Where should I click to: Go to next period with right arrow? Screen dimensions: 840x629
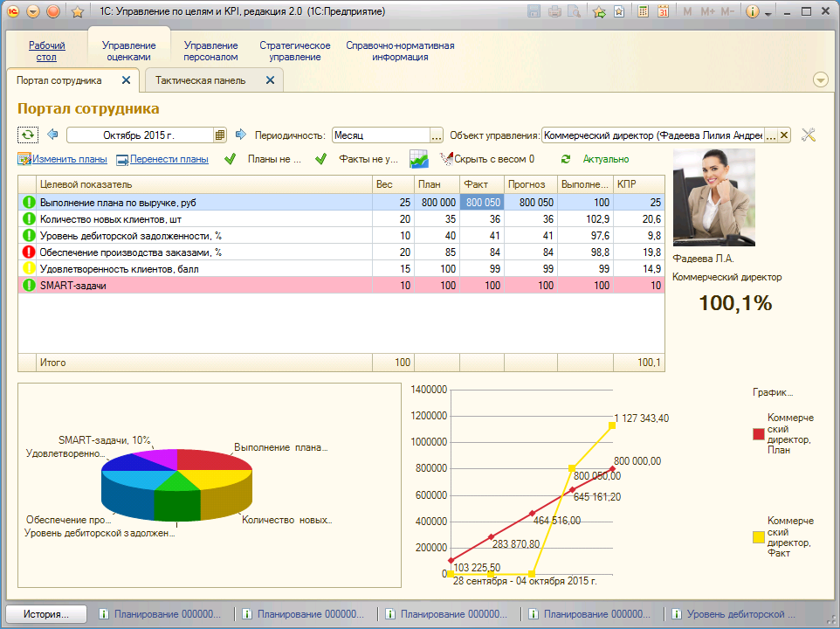[x=240, y=135]
